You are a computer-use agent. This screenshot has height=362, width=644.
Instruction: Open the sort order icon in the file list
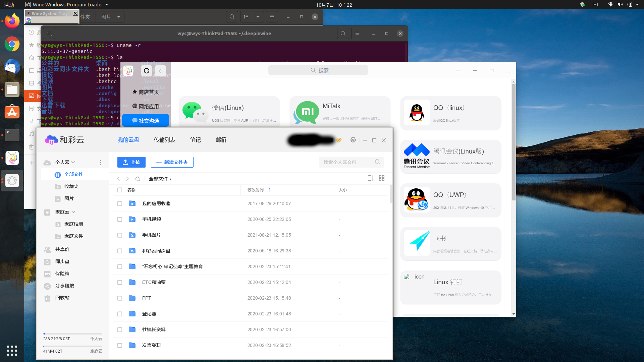(x=371, y=178)
